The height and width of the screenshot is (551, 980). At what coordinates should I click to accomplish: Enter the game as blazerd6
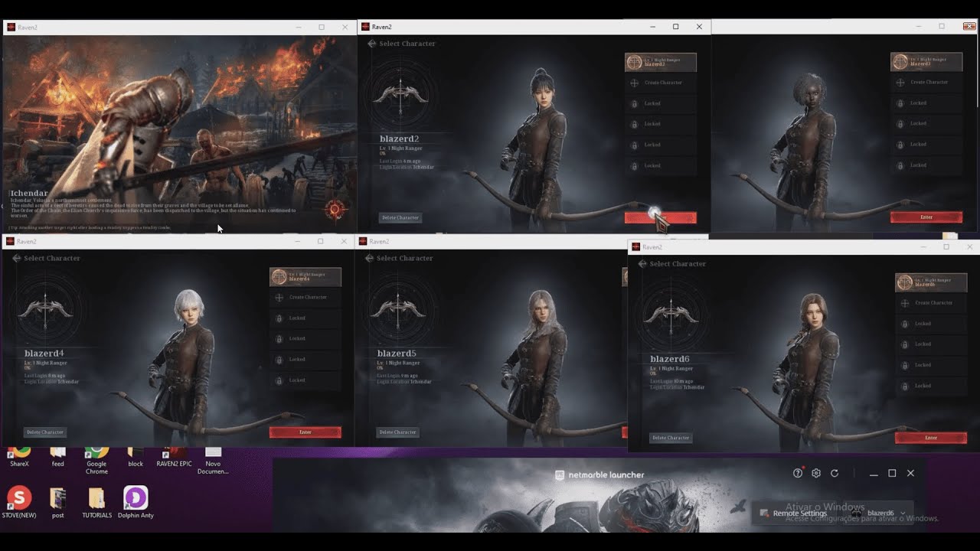[931, 438]
